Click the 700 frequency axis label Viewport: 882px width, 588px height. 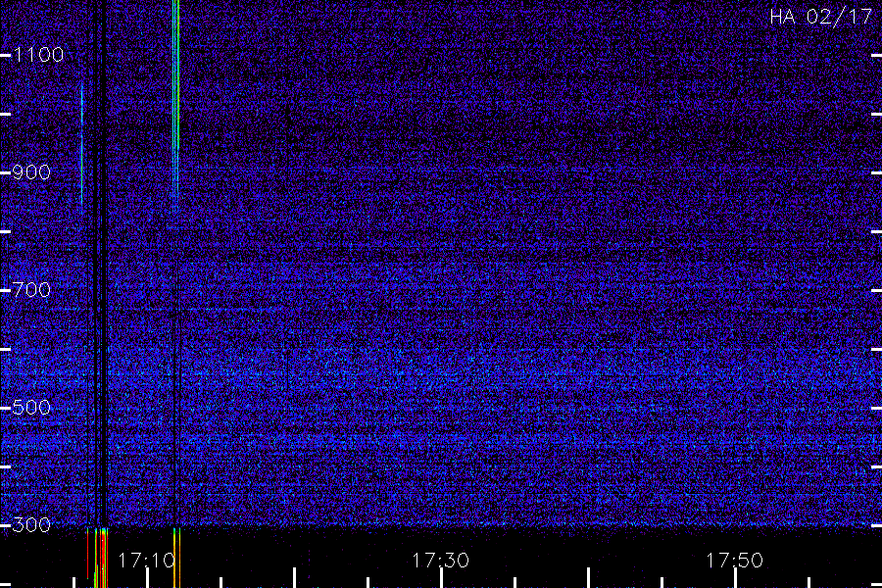(31, 290)
